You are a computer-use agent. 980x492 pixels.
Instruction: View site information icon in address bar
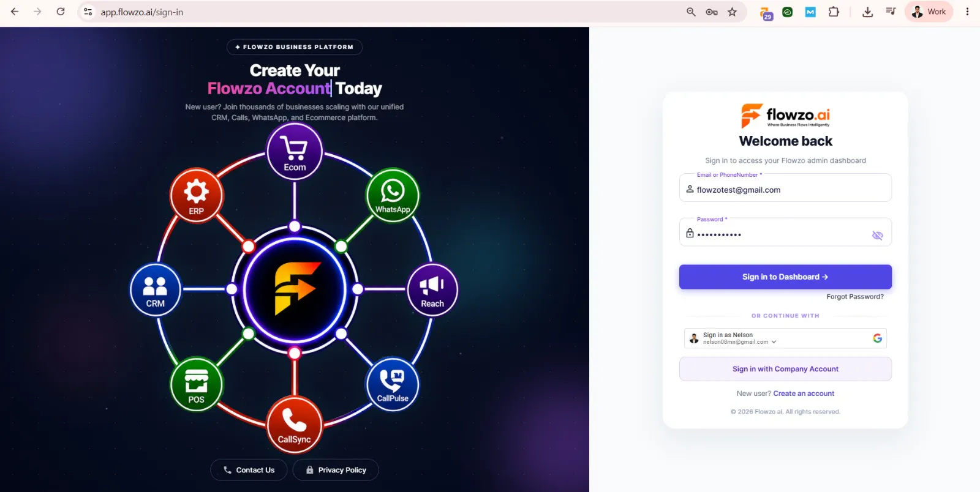tap(88, 12)
